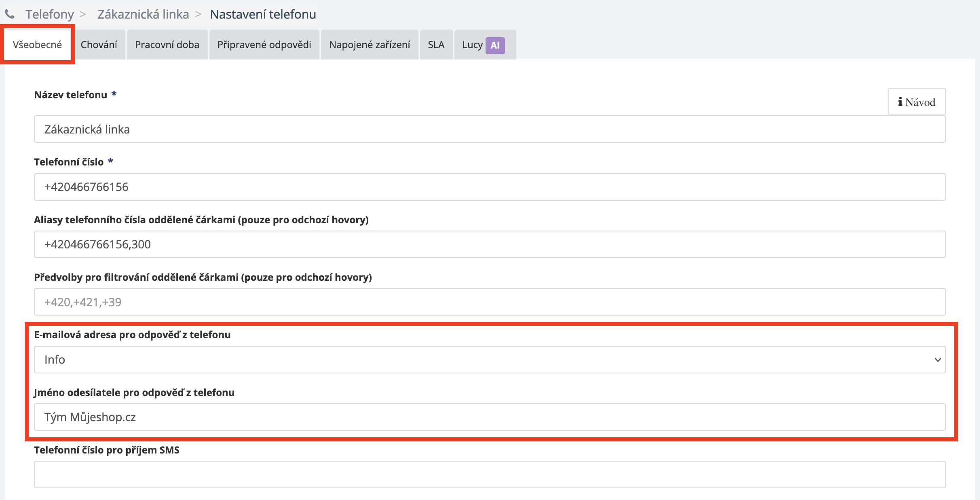The width and height of the screenshot is (980, 500).
Task: Click the Návod help button
Action: click(916, 102)
